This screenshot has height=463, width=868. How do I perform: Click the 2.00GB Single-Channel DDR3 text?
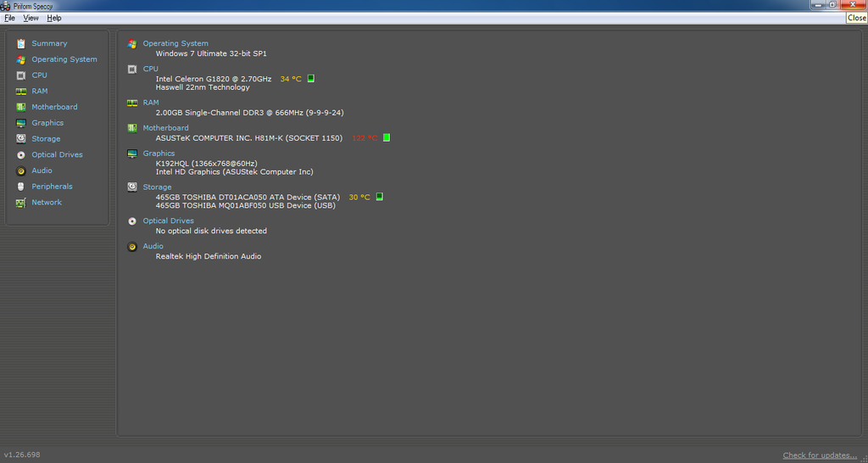[250, 113]
